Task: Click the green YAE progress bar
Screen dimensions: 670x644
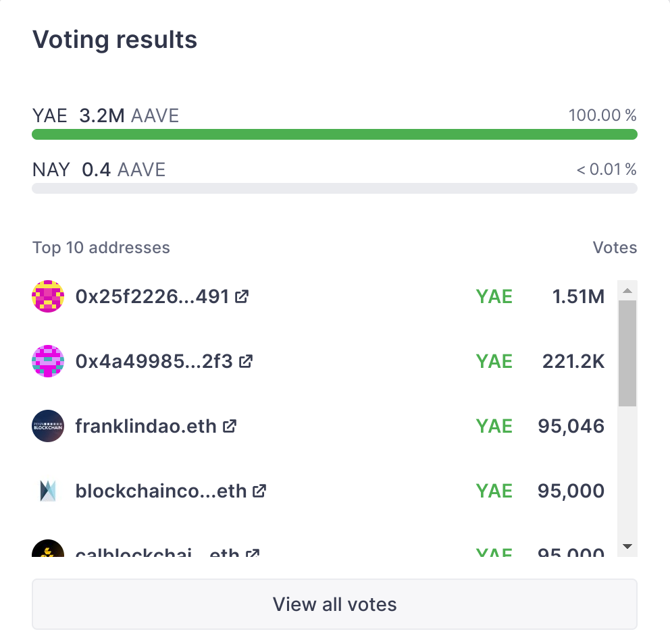Action: [334, 134]
